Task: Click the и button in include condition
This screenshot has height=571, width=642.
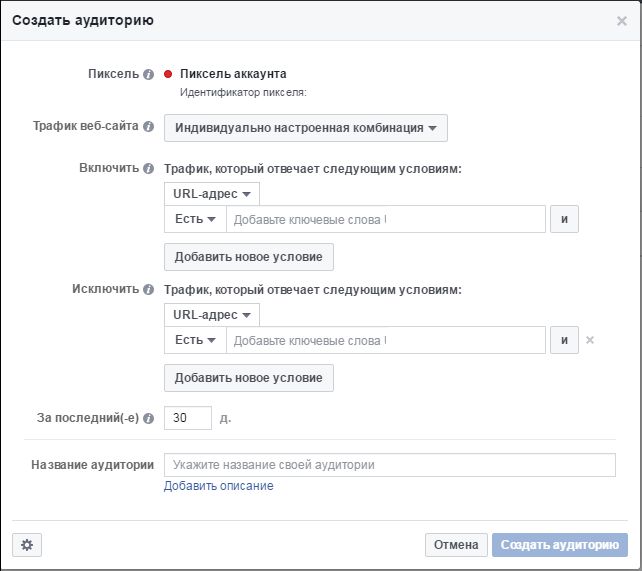Action: tap(564, 219)
